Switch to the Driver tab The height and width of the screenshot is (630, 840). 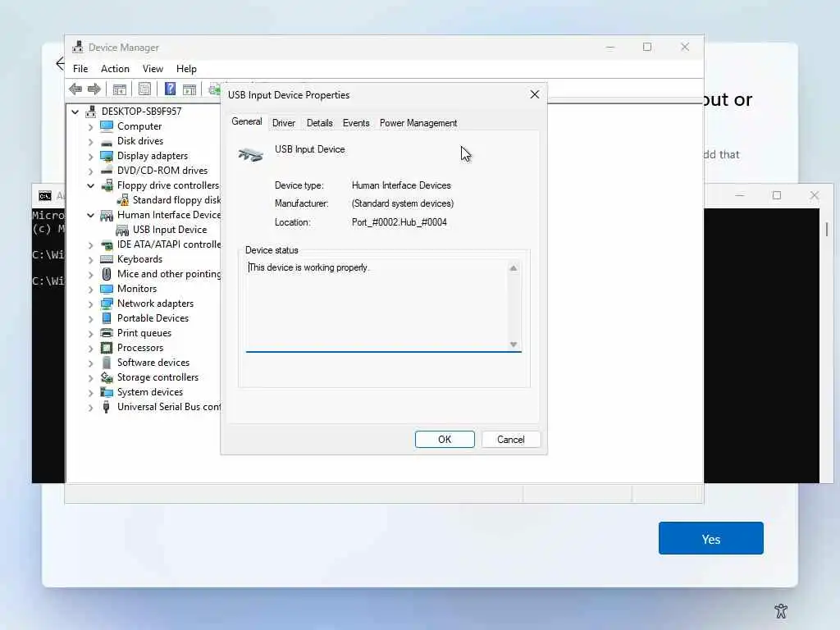[283, 123]
